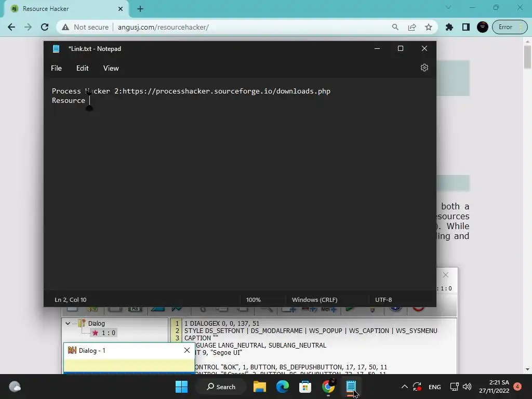The width and height of the screenshot is (532, 399).
Task: Click the Windows (CRLF) status entry
Action: pyautogui.click(x=314, y=300)
